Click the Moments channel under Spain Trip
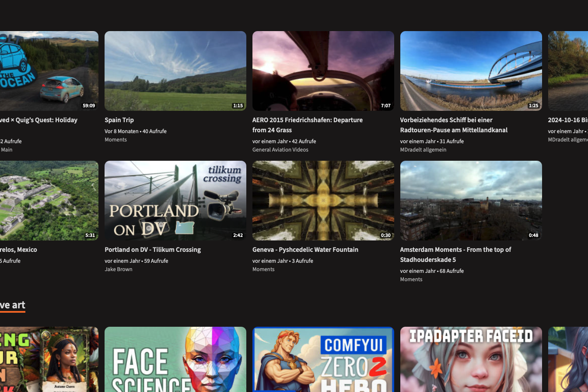588x392 pixels. [x=115, y=140]
